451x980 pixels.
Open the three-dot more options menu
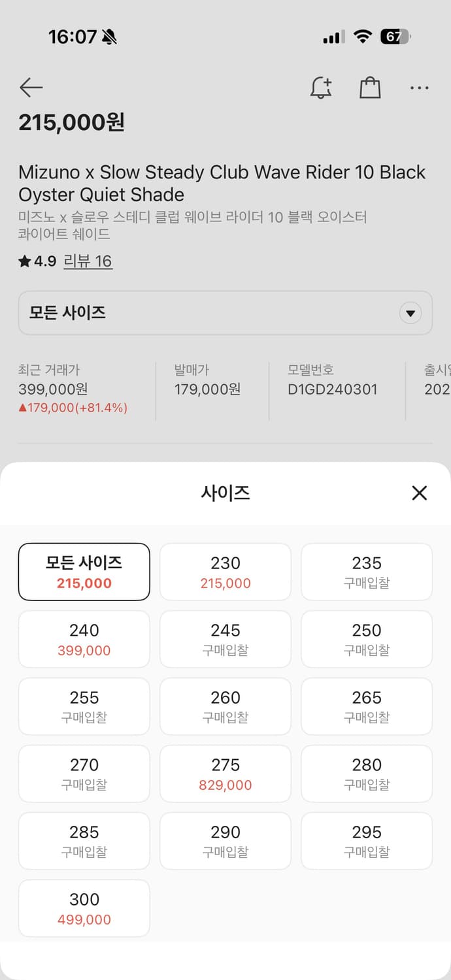tap(419, 88)
